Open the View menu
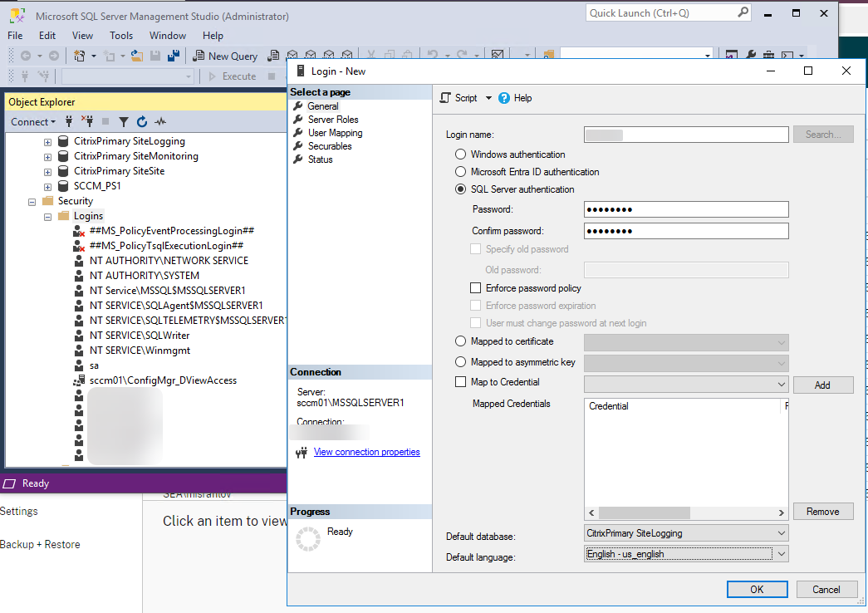The image size is (868, 613). point(82,36)
